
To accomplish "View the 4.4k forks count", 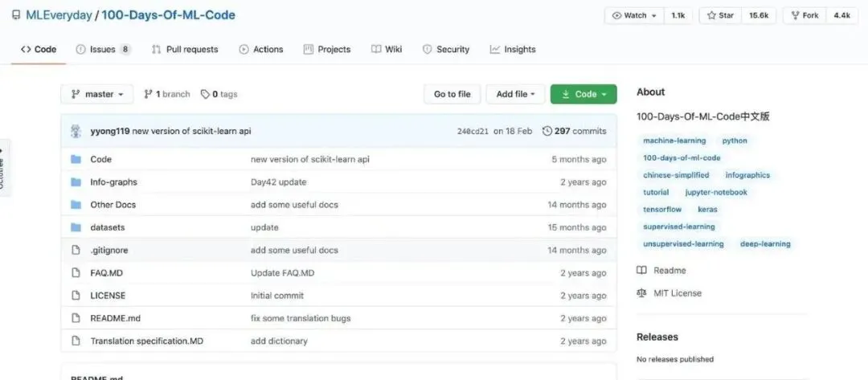I will 841,15.
